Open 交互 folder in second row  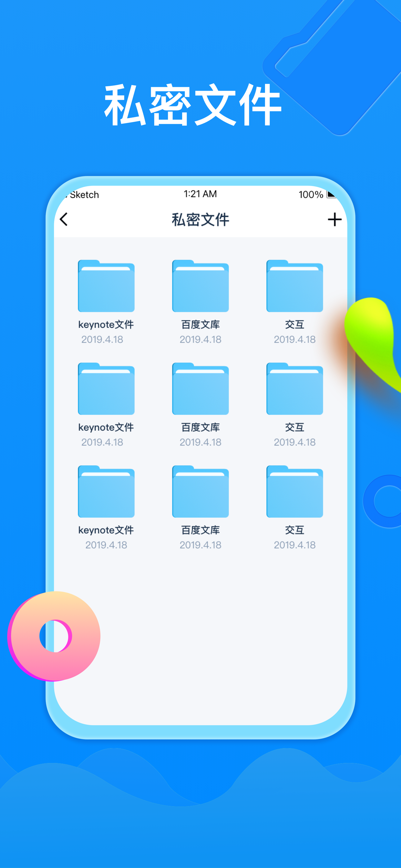coord(295,388)
